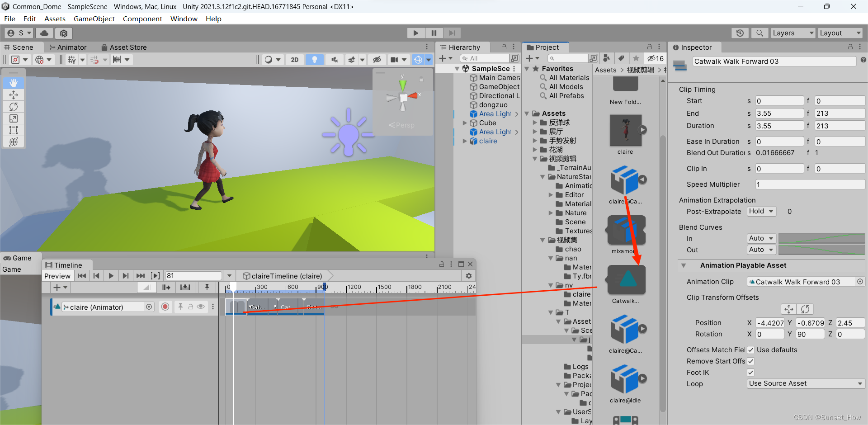Click the Preview button in the Timeline
The width and height of the screenshot is (868, 425).
57,275
